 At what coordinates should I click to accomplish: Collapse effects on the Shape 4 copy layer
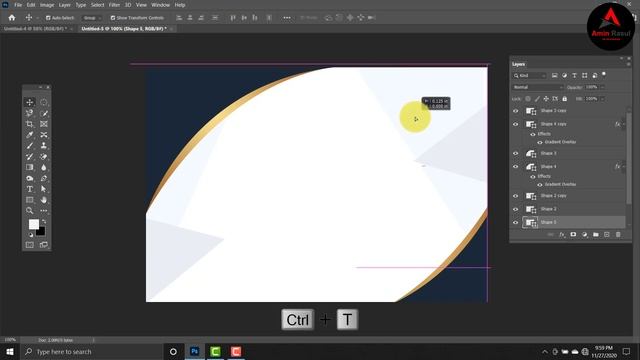click(623, 124)
